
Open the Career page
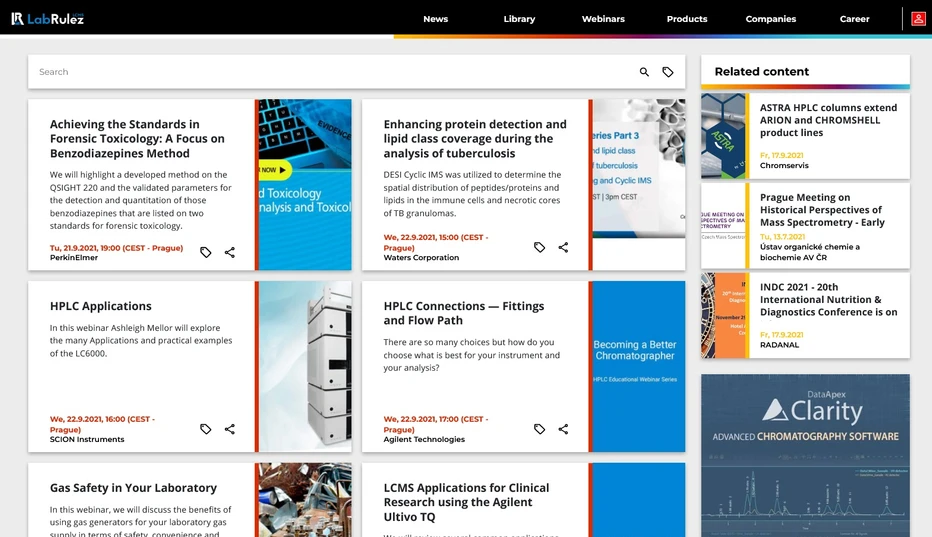(854, 19)
